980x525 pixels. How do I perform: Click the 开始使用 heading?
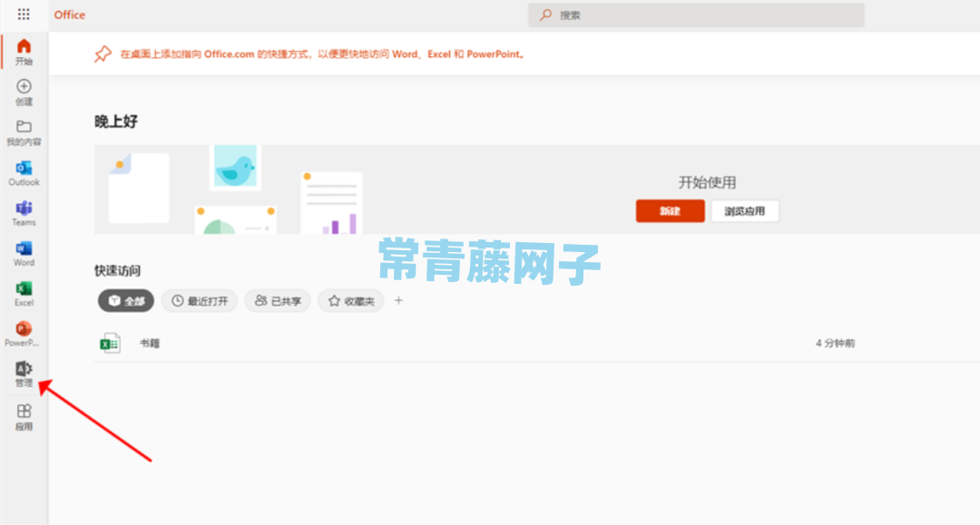click(x=708, y=182)
